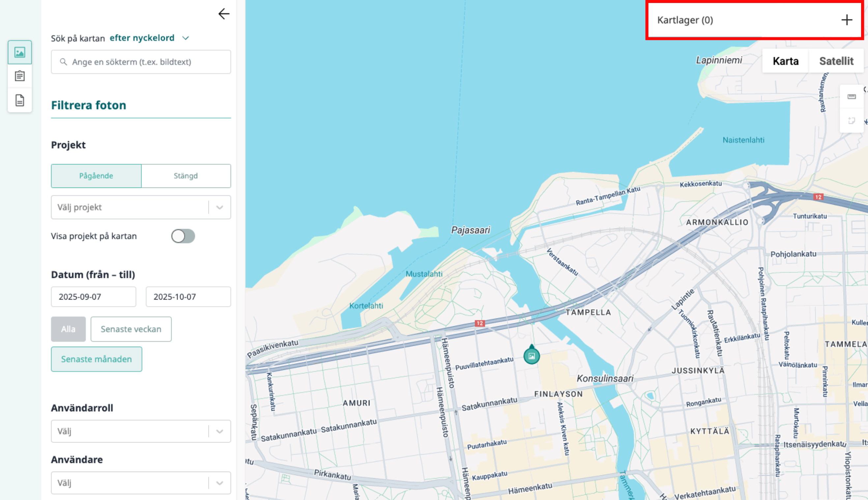Image resolution: width=868 pixels, height=500 pixels.
Task: Switch map to Karta view
Action: [x=785, y=61]
